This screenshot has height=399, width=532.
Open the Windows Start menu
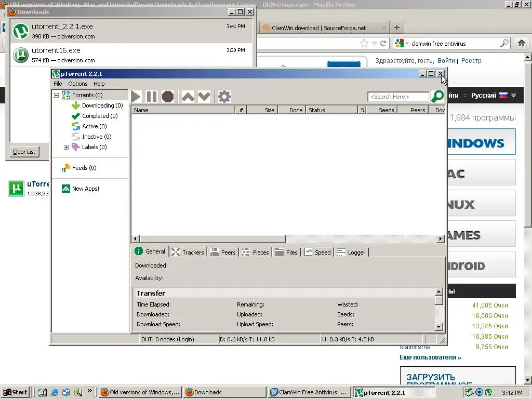16,392
